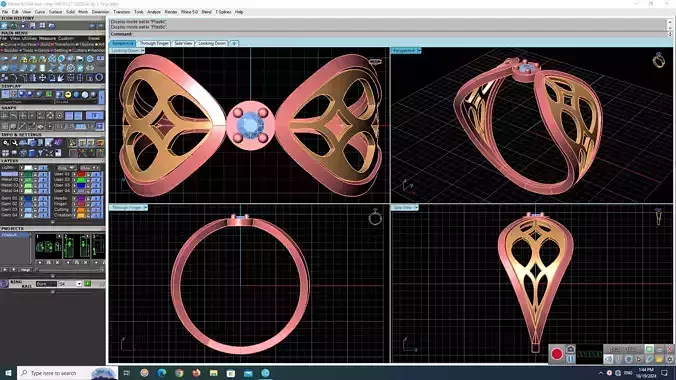Choose the yellow sphere display material icon

pos(68,95)
